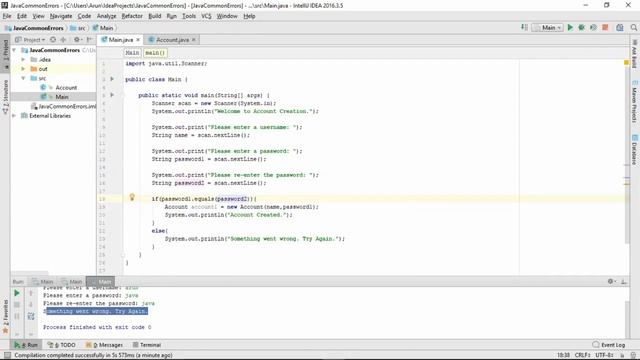Hide the Project panel with the hide icon
This screenshot has width=640, height=360.
coord(89,40)
